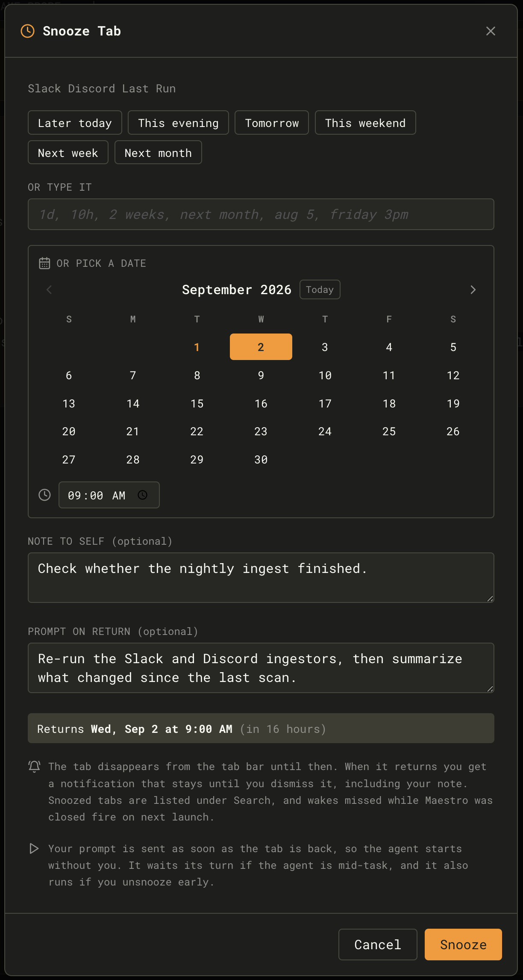Click the Returns Wed, Sep 2 summary bar

[x=261, y=728]
